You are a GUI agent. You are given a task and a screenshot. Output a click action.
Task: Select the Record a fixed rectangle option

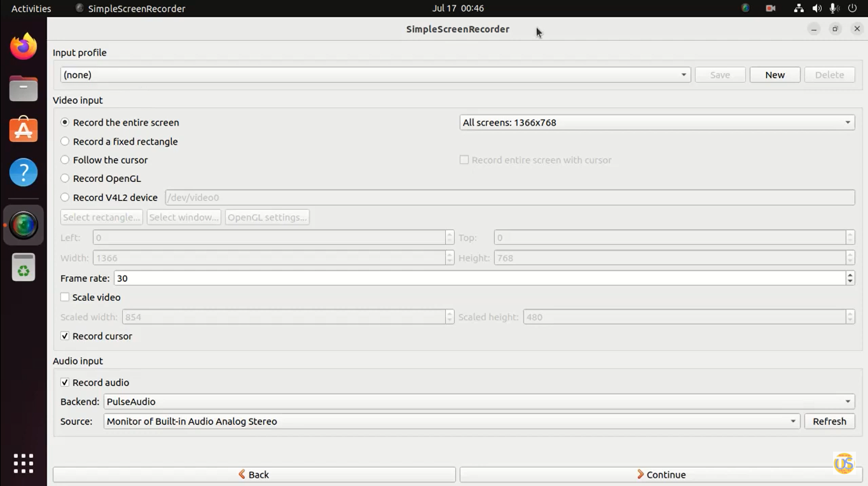(64, 141)
